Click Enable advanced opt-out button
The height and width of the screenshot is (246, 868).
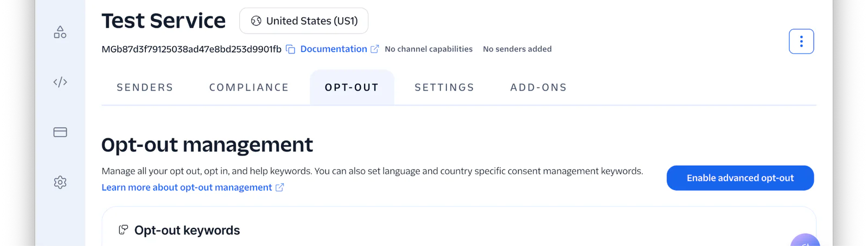[x=740, y=178]
